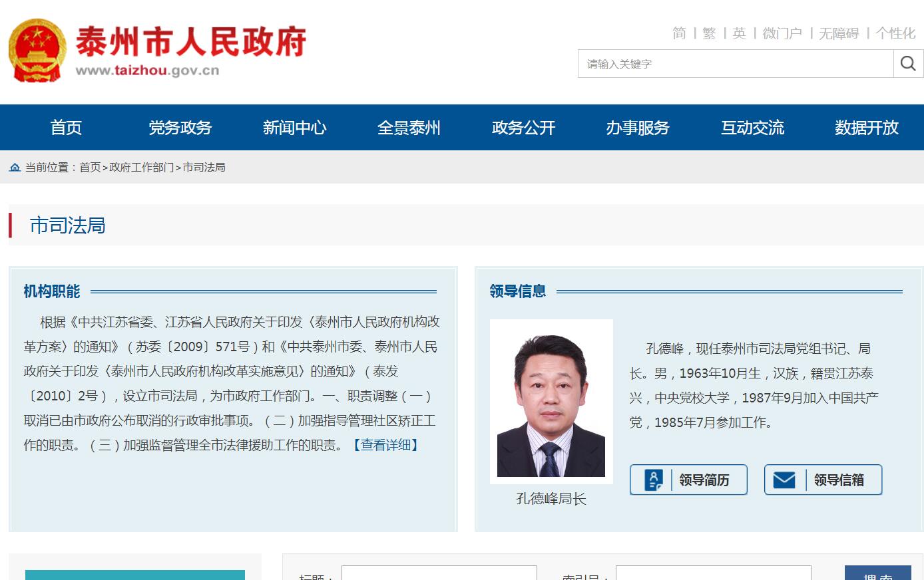Focus the keyword search input field

tap(735, 64)
